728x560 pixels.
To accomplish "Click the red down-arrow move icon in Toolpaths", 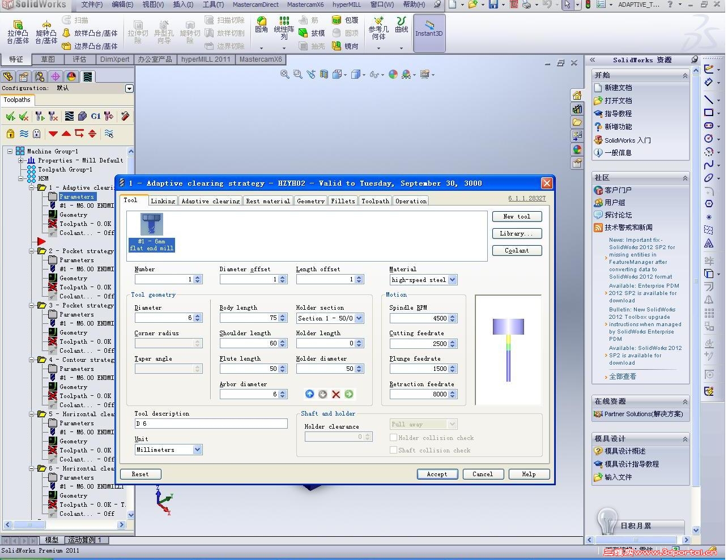I will (x=53, y=134).
